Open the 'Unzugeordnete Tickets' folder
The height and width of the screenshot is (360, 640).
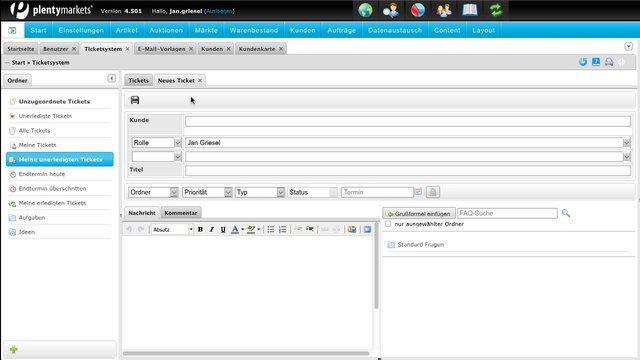pyautogui.click(x=54, y=101)
